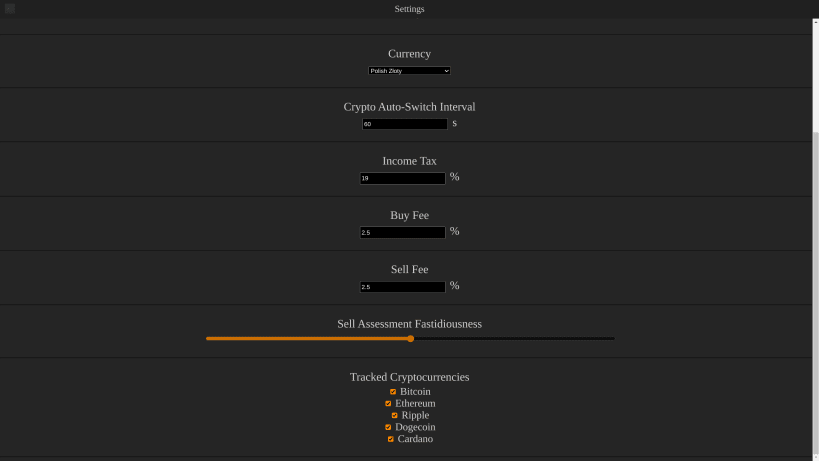
Task: Untick the Dogecoin checkbox
Action: pyautogui.click(x=388, y=427)
